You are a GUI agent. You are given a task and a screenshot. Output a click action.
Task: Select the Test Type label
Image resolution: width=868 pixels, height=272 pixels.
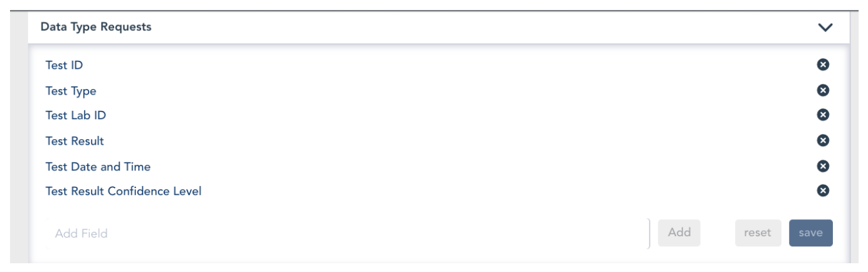point(71,91)
